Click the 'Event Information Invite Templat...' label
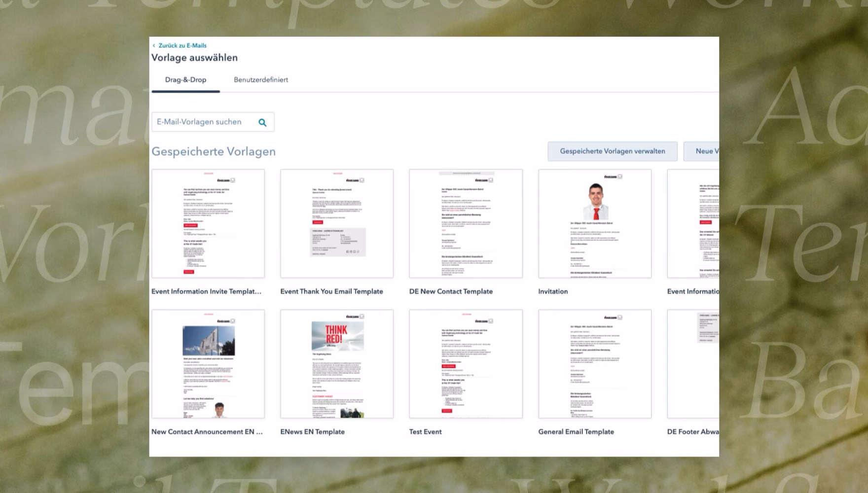The image size is (868, 493). click(206, 291)
